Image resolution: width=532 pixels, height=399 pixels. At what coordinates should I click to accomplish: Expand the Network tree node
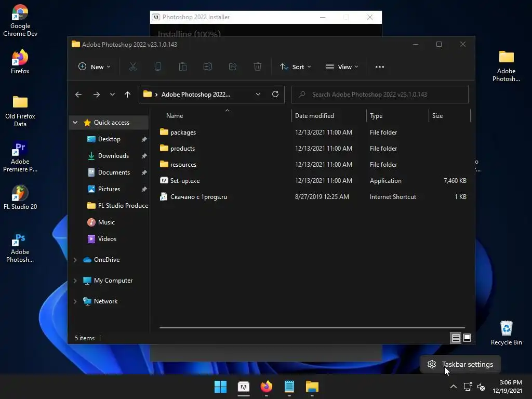click(x=75, y=301)
